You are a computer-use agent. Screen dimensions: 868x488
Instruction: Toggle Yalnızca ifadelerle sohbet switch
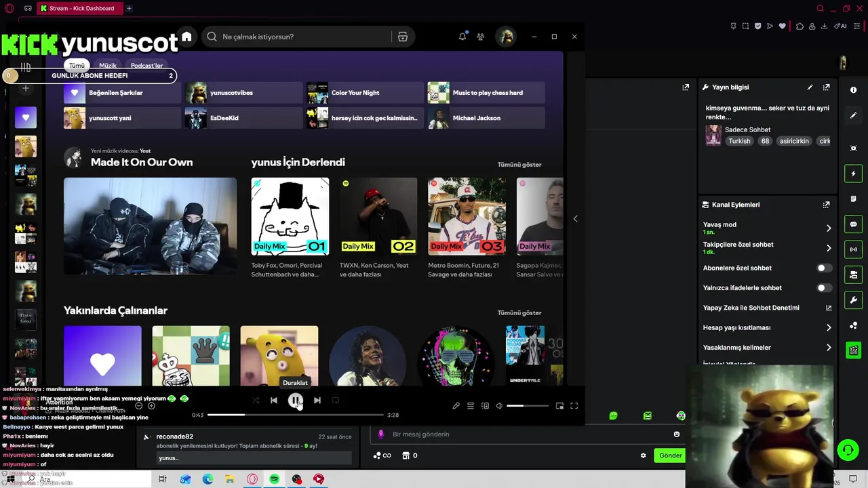pyautogui.click(x=824, y=288)
